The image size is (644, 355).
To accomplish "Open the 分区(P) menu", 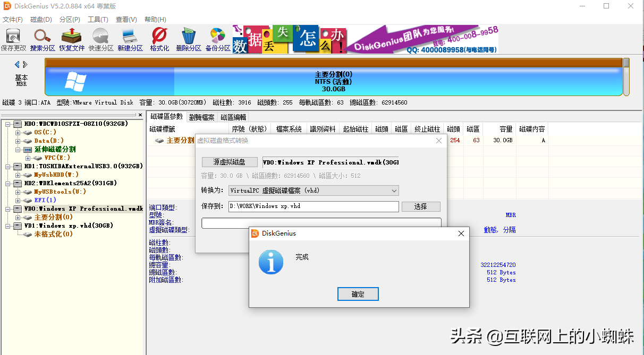I will (x=70, y=20).
